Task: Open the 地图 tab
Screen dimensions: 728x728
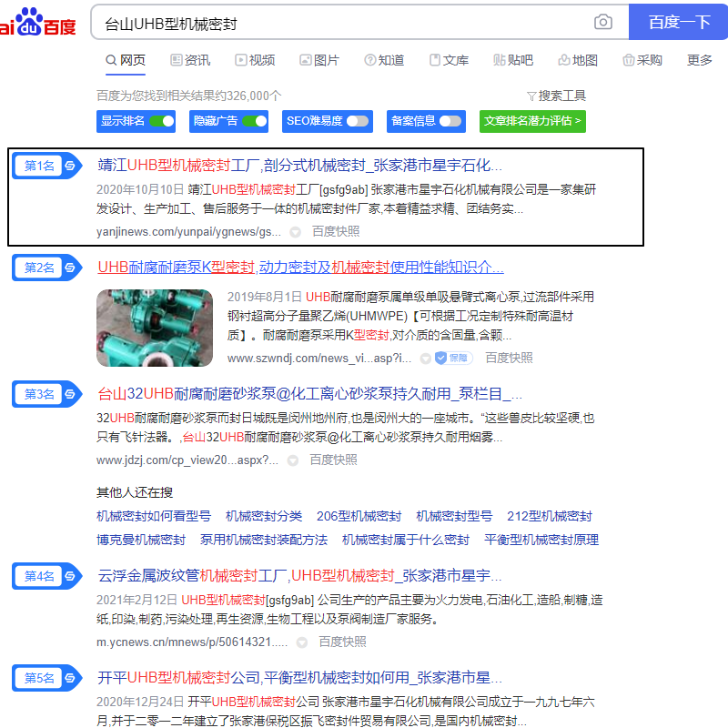Action: pyautogui.click(x=578, y=60)
